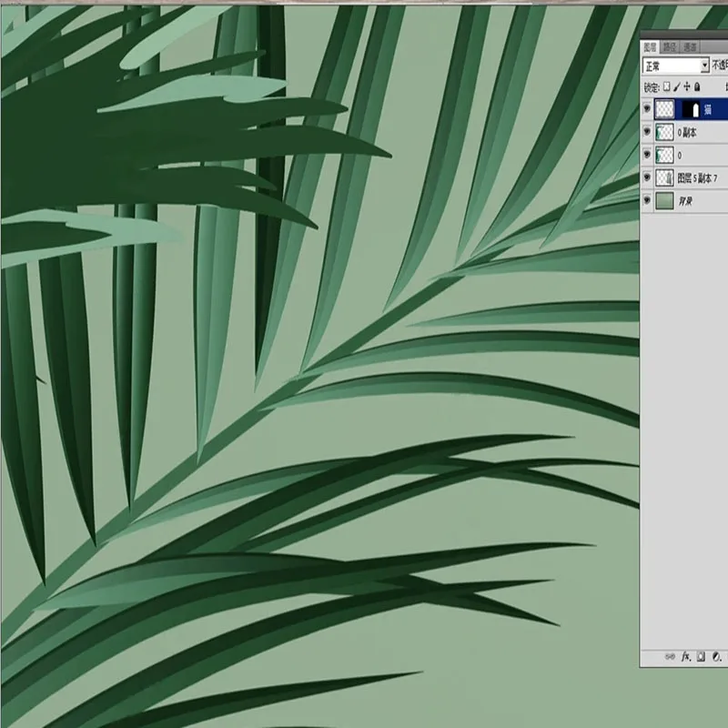Viewport: 728px width, 728px height.
Task: Toggle lock transparent pixels icon
Action: pos(667,86)
